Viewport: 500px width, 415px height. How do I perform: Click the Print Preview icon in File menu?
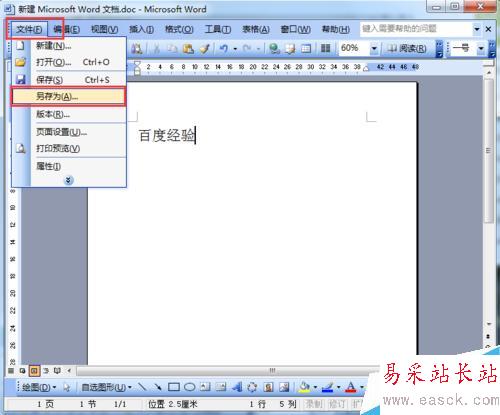point(21,148)
